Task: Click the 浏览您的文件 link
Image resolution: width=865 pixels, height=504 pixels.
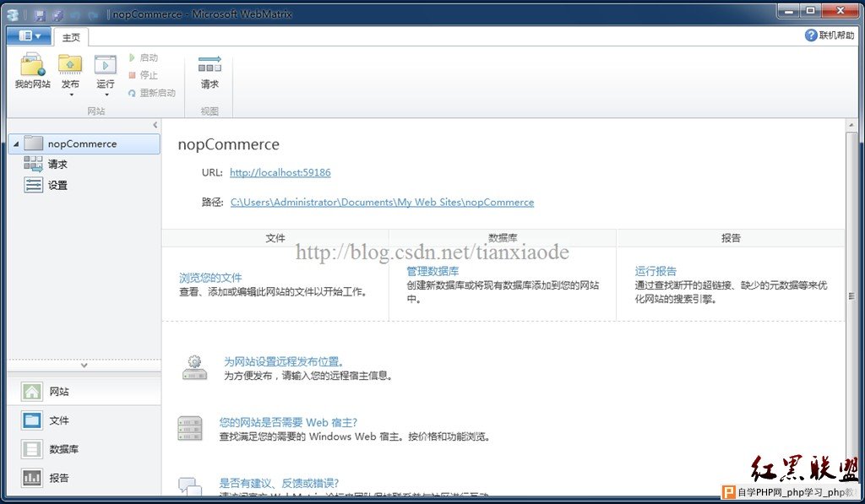Action: (x=210, y=278)
